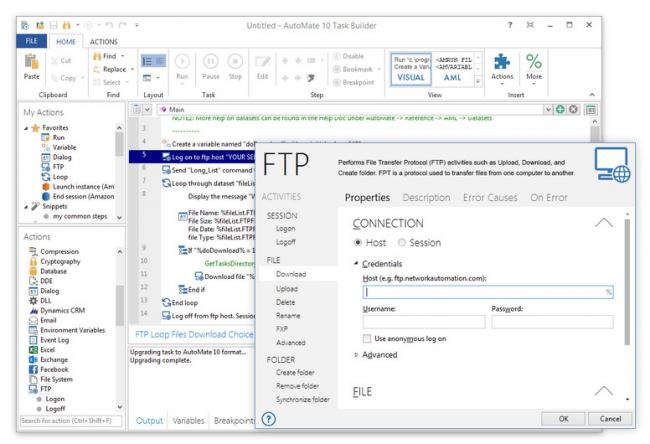Click in the Password field
Viewport: 650px width, 444px height.
552,322
